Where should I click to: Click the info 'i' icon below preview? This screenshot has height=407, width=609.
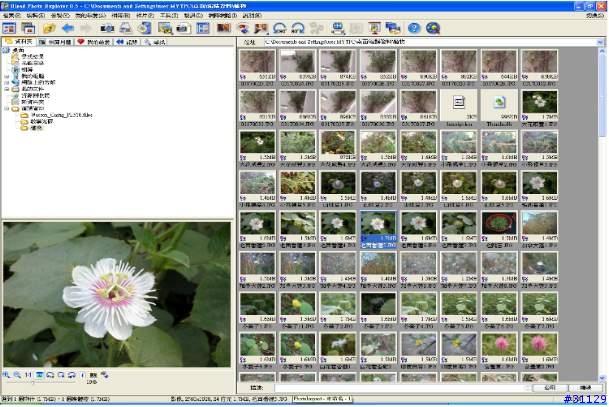pos(82,375)
